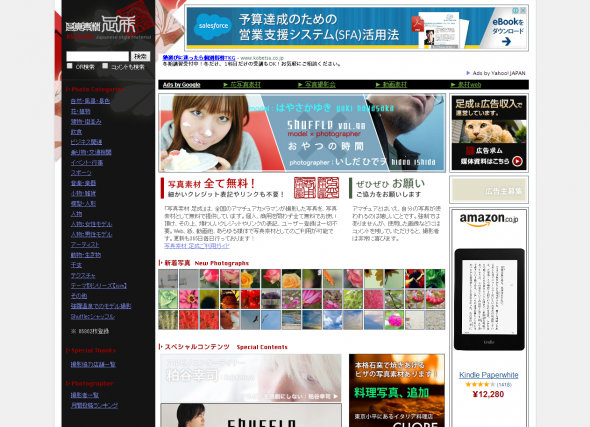Click the amazon.co.jp logo
This screenshot has width=590, height=427.
coord(489,219)
